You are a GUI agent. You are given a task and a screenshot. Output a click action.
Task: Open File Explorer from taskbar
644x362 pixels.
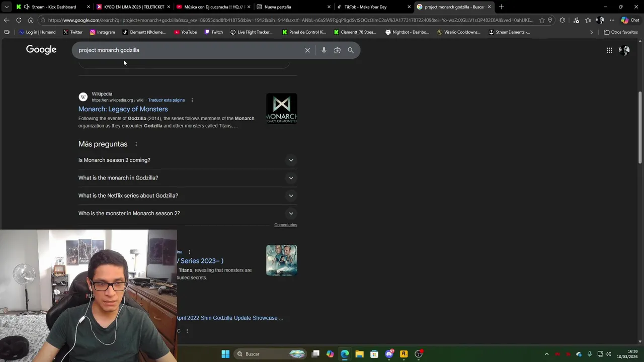pos(359,354)
